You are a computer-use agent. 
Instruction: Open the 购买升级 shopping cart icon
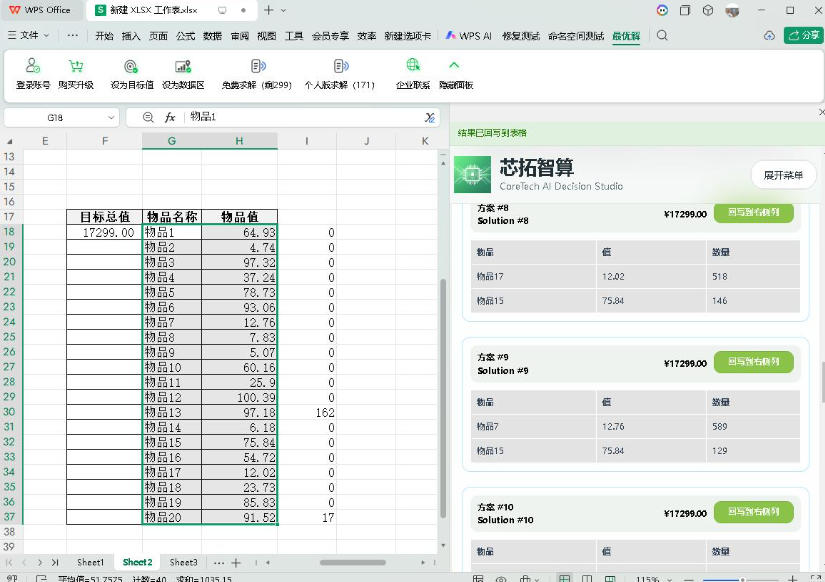click(x=76, y=66)
